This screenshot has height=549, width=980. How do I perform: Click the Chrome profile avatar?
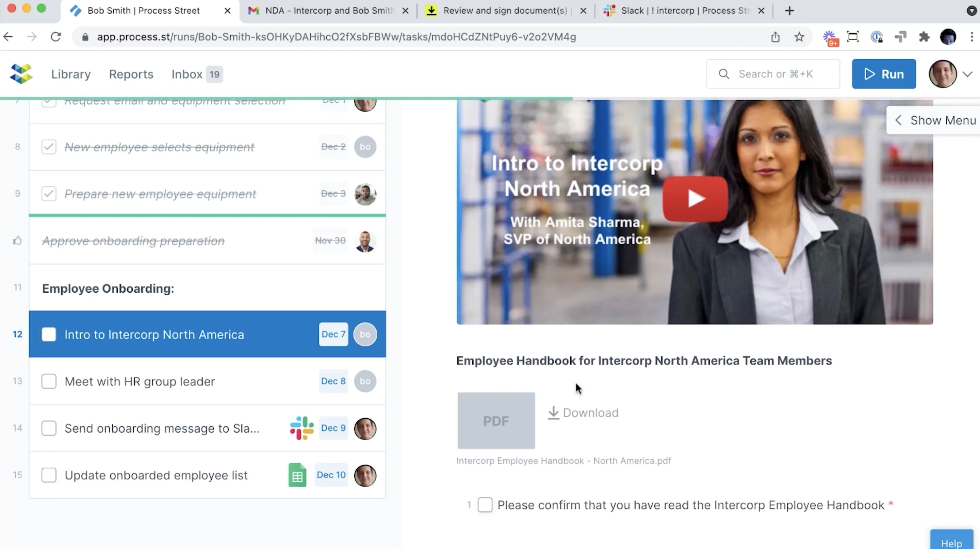948,37
